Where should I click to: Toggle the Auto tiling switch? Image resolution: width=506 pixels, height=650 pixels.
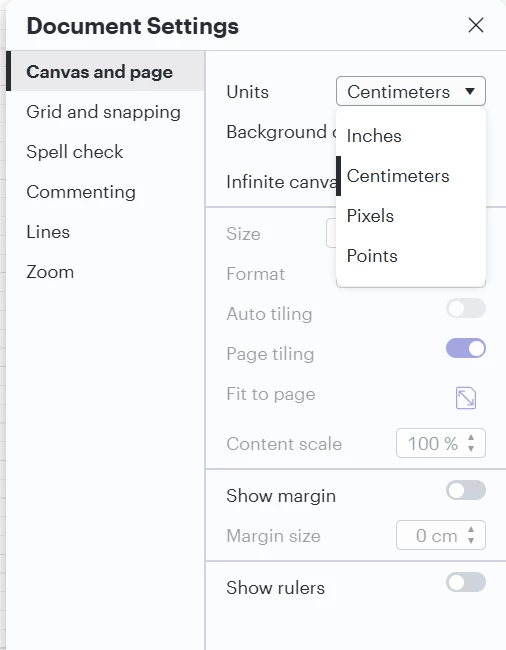point(466,308)
